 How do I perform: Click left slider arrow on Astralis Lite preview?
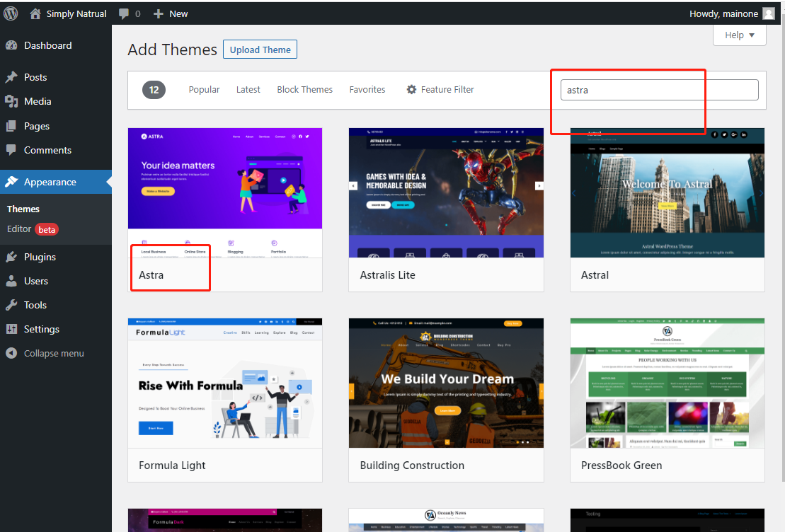(x=353, y=185)
